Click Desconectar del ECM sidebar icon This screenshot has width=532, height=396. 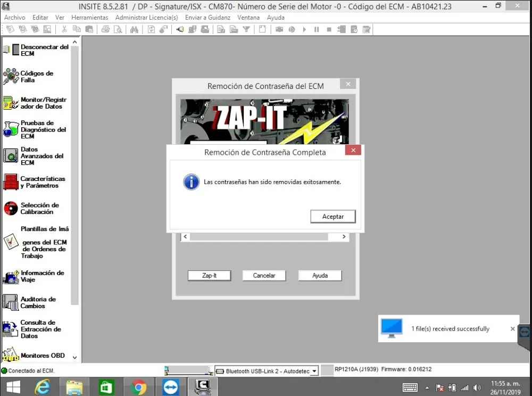tap(11, 49)
